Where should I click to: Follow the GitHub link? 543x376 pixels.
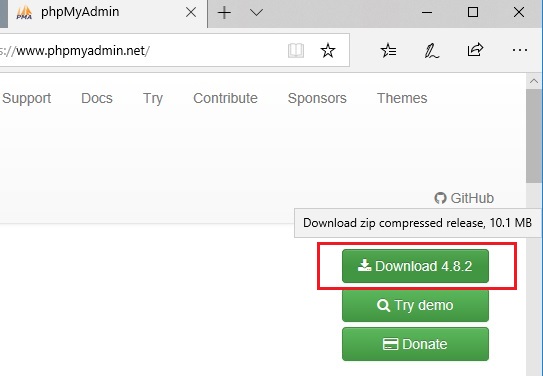tap(464, 198)
